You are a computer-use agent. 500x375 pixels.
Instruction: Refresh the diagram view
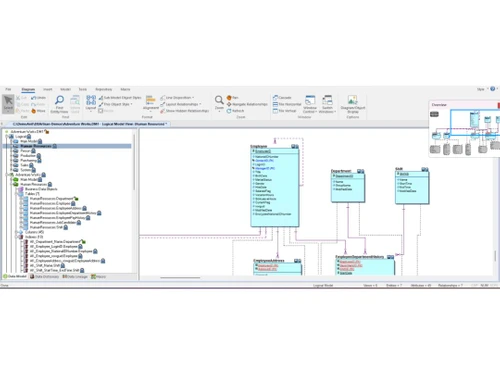[235, 111]
